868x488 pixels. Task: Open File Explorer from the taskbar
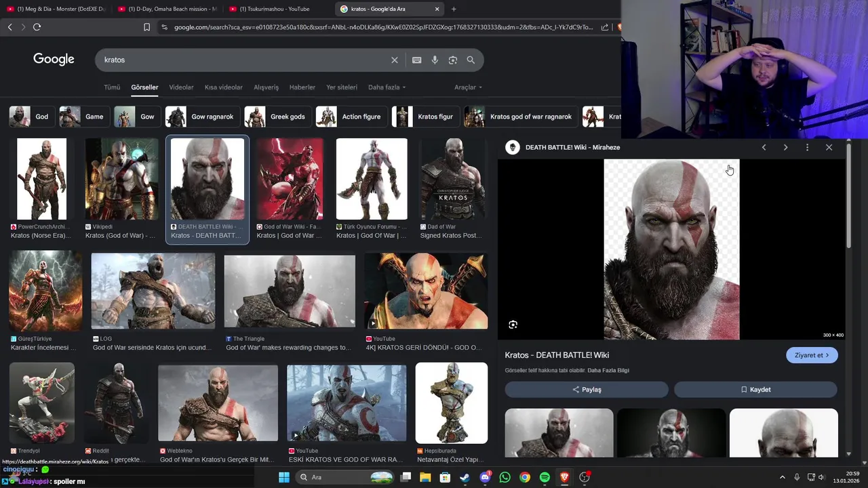tap(425, 477)
